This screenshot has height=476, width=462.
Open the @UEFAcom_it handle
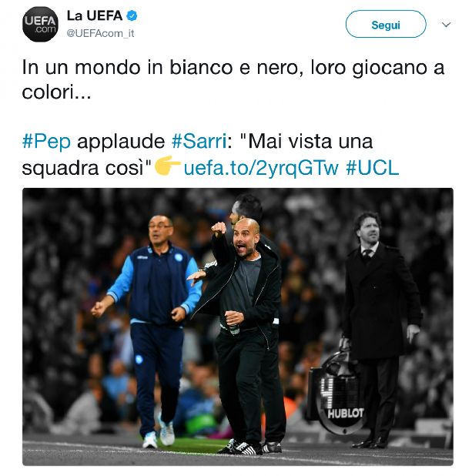[x=100, y=33]
